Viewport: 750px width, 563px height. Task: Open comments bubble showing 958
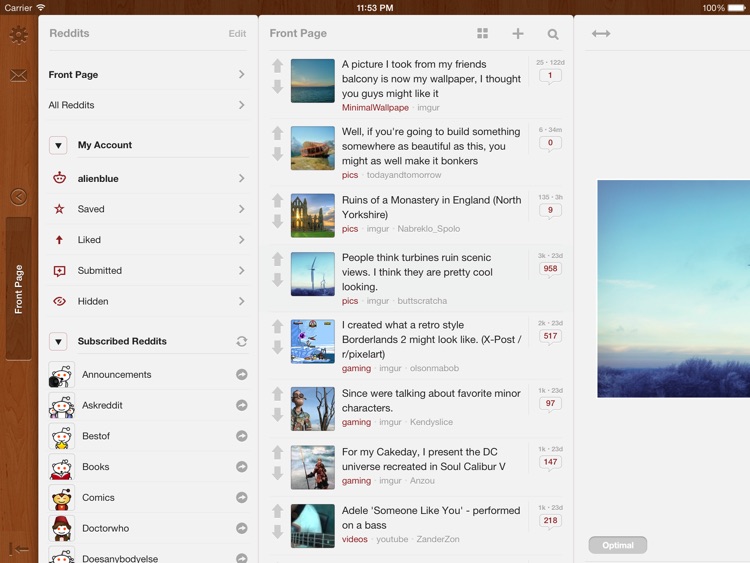550,269
